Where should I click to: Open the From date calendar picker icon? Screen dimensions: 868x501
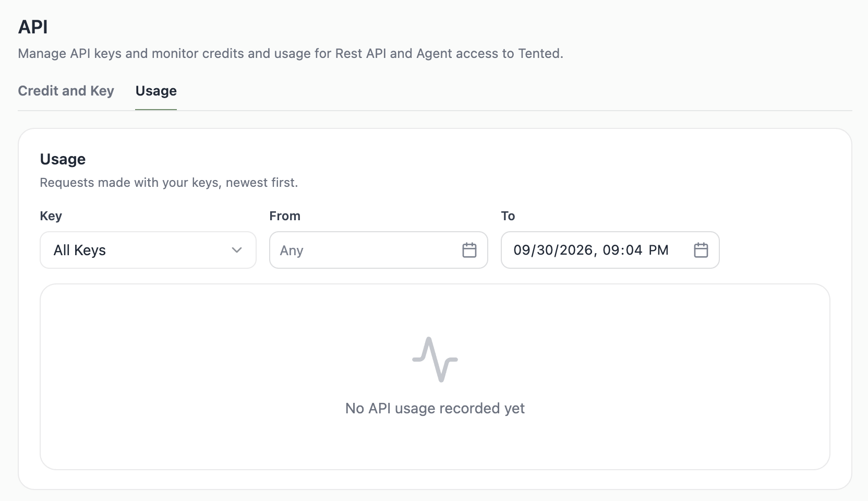469,250
